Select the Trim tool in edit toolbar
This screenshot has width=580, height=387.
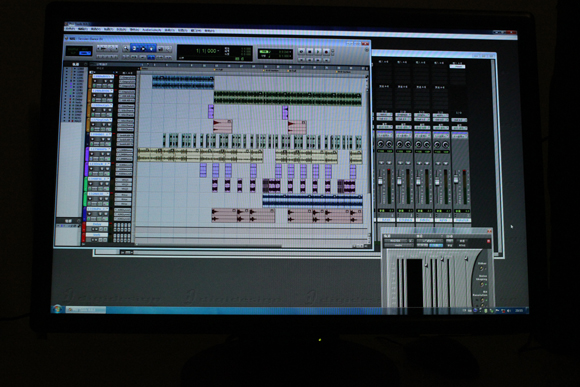point(134,48)
